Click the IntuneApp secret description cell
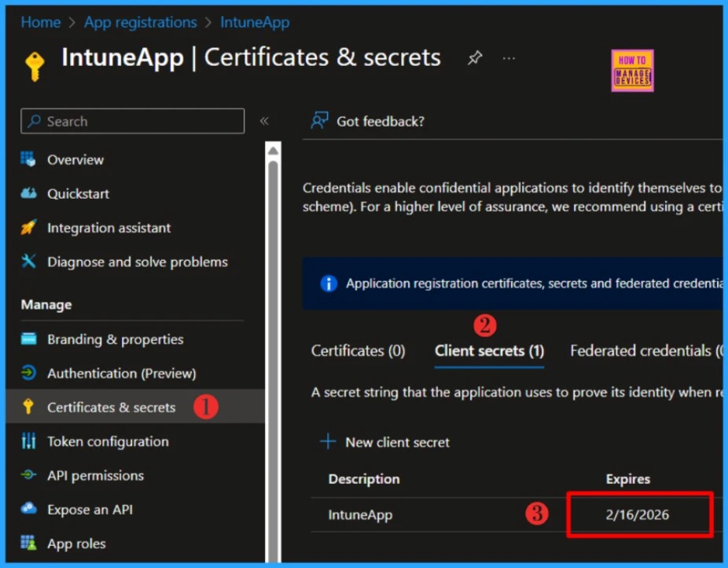This screenshot has height=568, width=728. click(x=360, y=515)
